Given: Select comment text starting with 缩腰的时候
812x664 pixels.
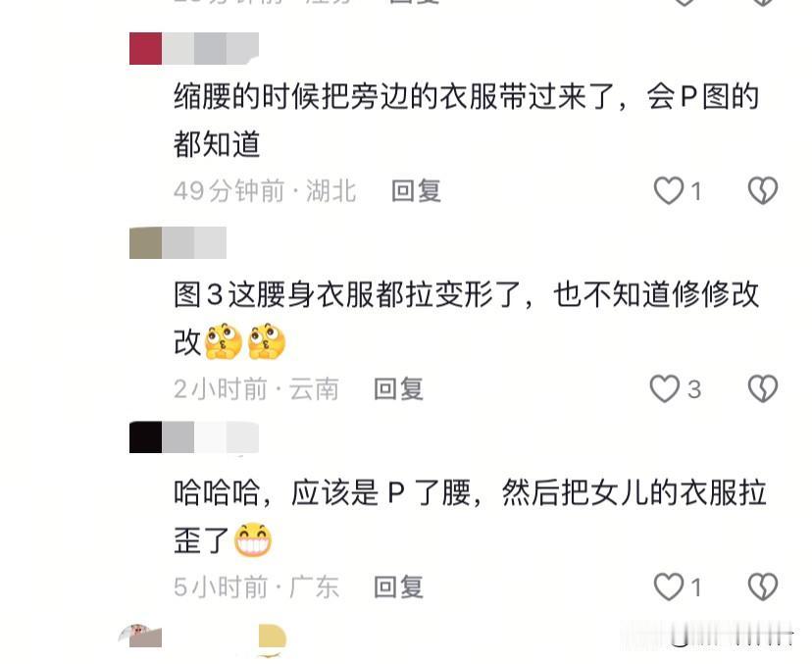Looking at the screenshot, I should (x=466, y=121).
